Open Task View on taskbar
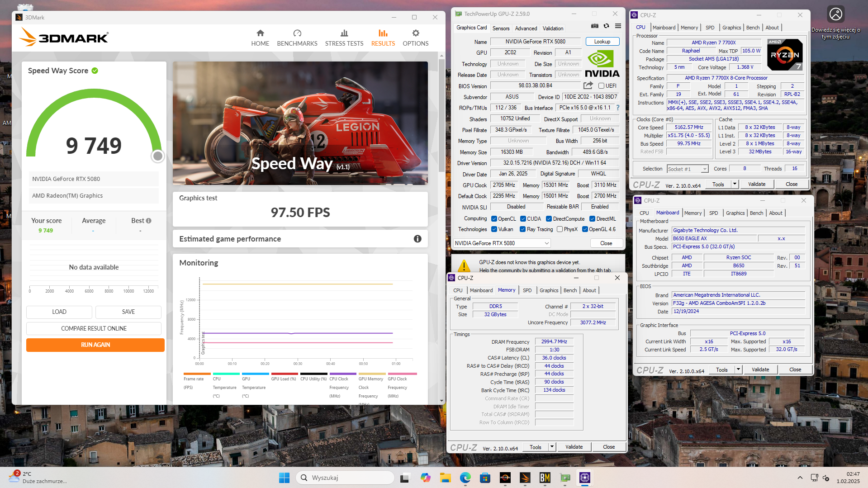The width and height of the screenshot is (868, 488). click(x=405, y=478)
